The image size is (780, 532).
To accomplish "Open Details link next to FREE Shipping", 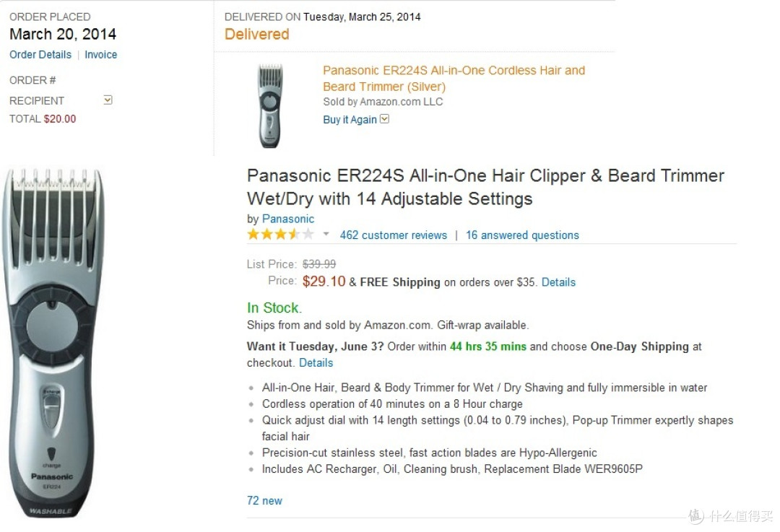I will pyautogui.click(x=558, y=282).
